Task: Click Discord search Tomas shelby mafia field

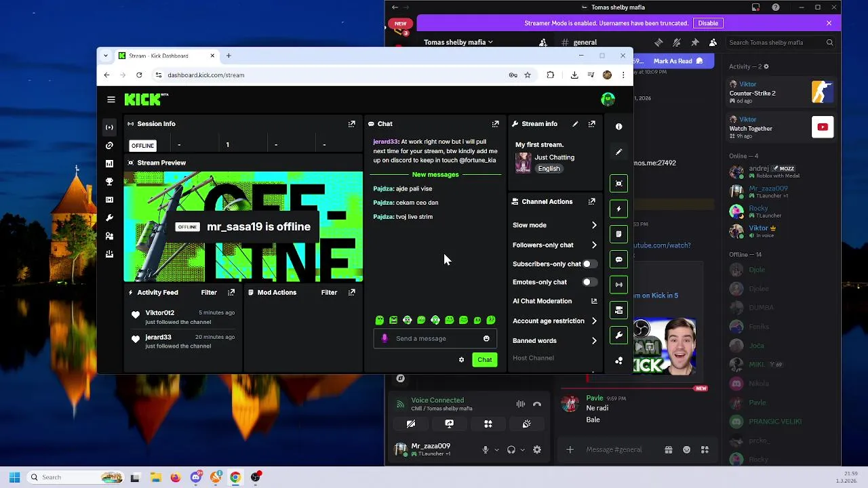Action: pos(781,42)
